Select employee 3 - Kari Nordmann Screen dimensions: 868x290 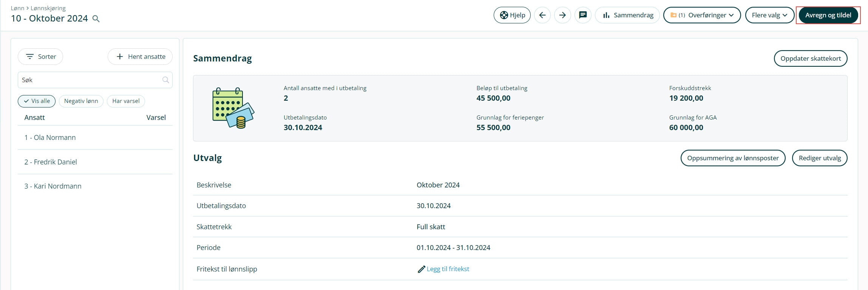[x=53, y=186]
